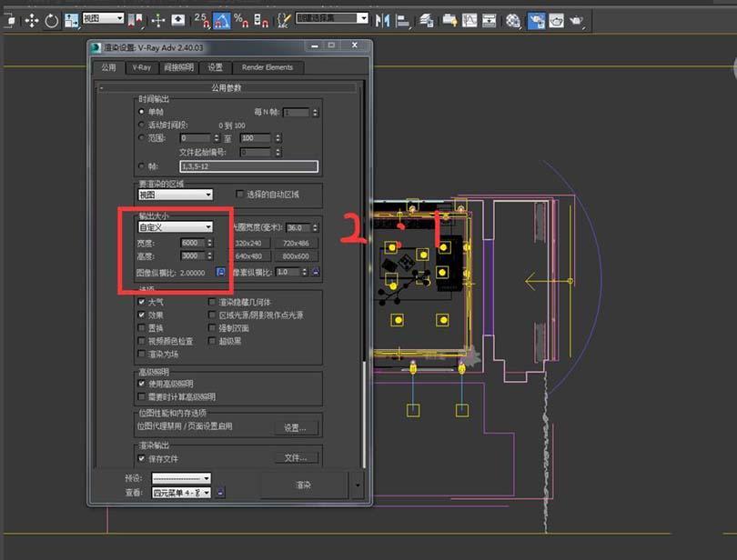Select the Rotate tool in toolbar
Viewport: 737px width, 560px height.
(x=52, y=19)
